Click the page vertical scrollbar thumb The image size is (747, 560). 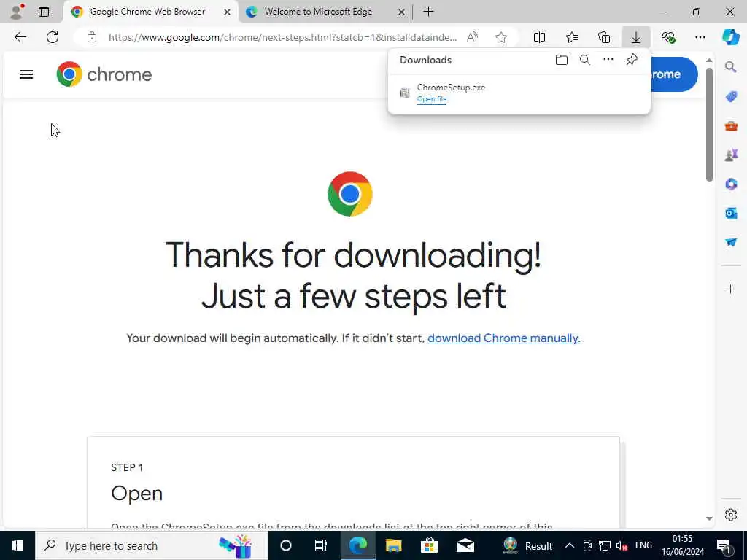pyautogui.click(x=709, y=125)
